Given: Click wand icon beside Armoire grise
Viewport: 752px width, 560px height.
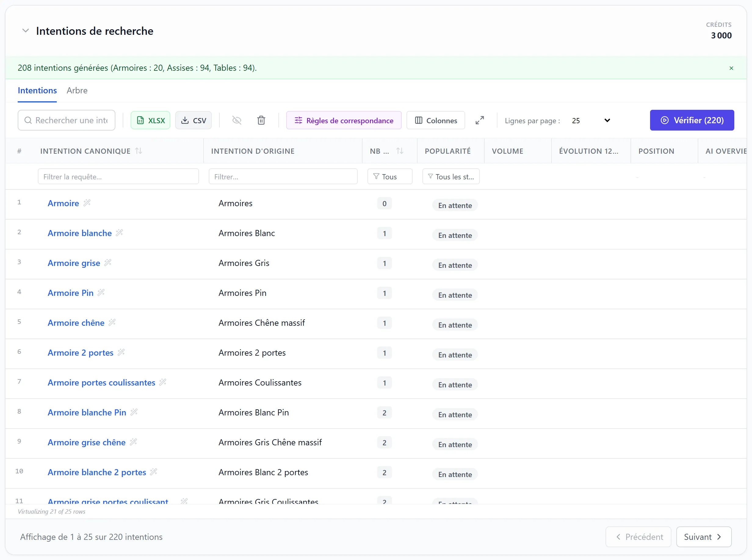Looking at the screenshot, I should (x=108, y=262).
